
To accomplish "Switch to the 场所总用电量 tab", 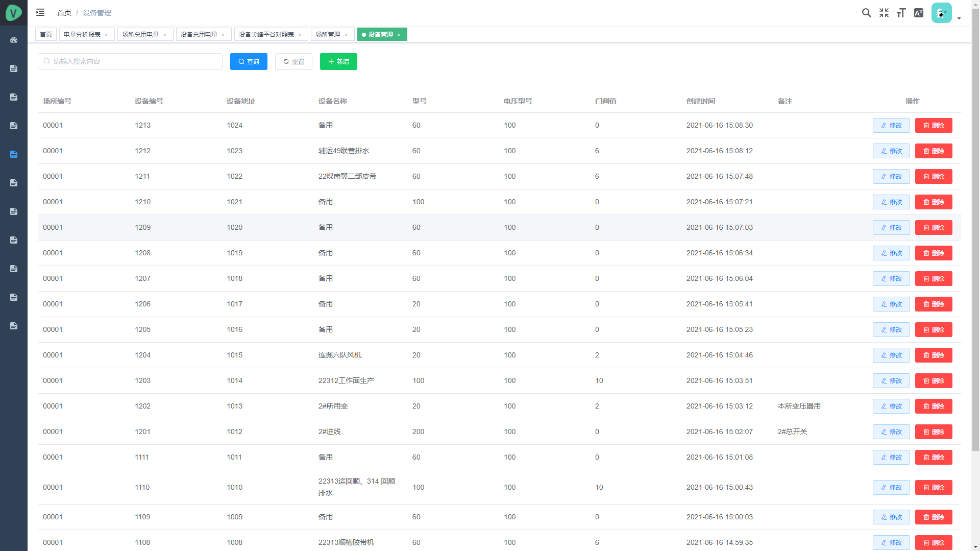I will coord(140,35).
